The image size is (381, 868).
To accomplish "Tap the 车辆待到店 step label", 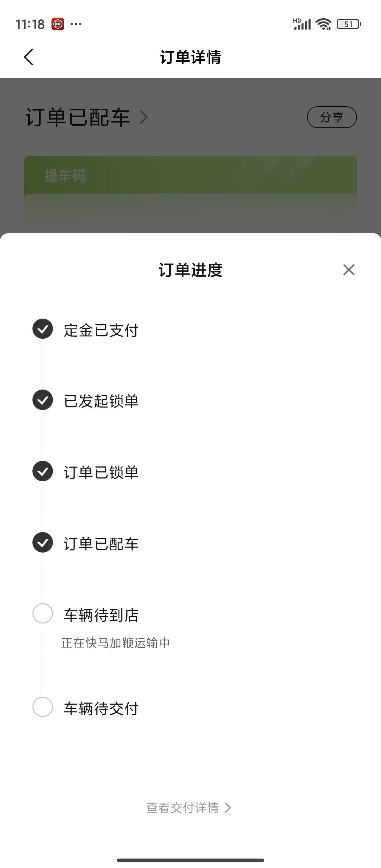I will [x=101, y=615].
